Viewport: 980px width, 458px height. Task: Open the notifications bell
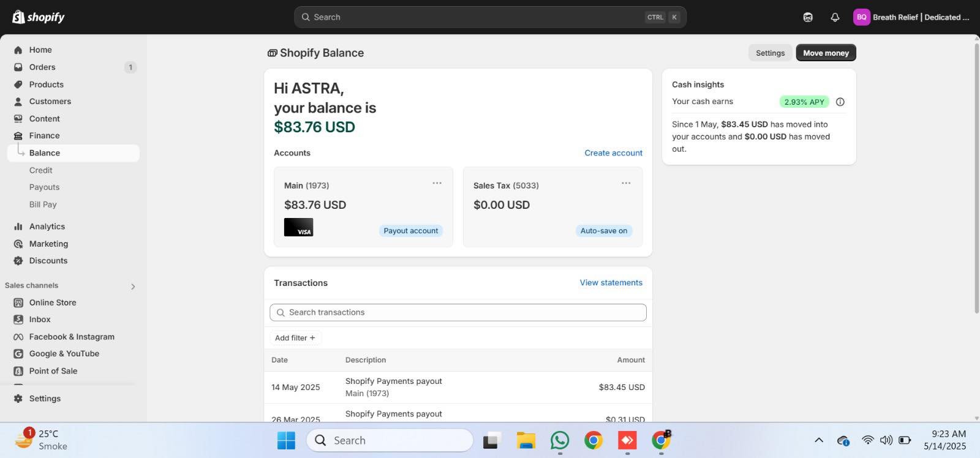tap(835, 17)
